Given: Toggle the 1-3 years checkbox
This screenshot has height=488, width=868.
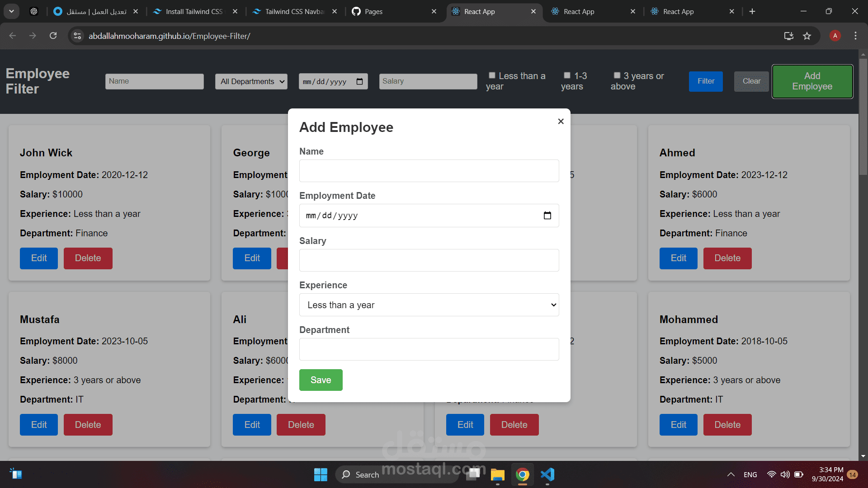Looking at the screenshot, I should click(x=567, y=75).
